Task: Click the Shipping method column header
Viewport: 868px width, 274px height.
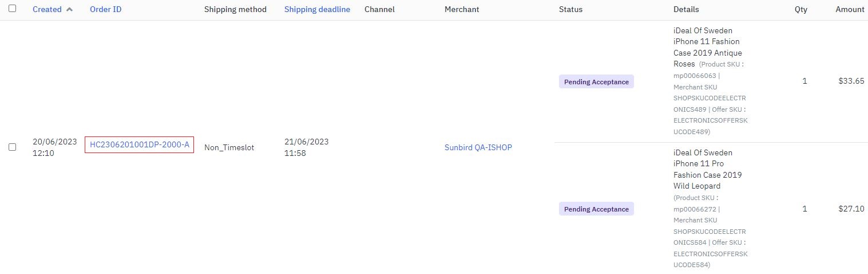Action: [235, 10]
